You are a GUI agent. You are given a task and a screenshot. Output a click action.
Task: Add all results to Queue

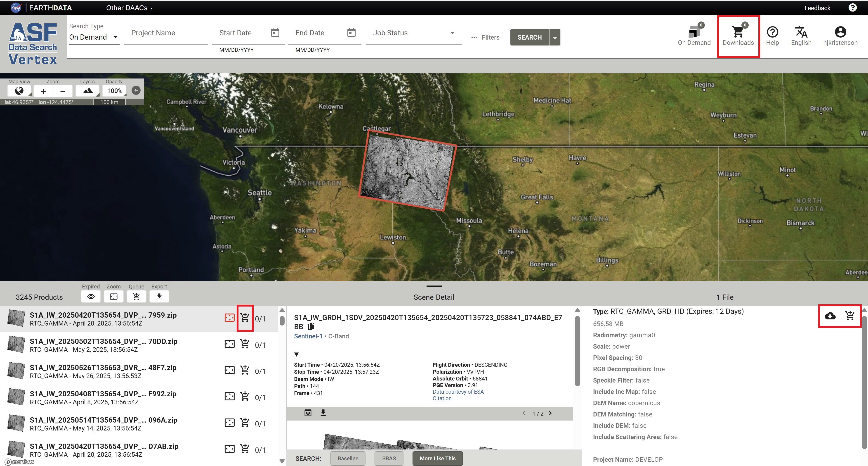[x=136, y=296]
